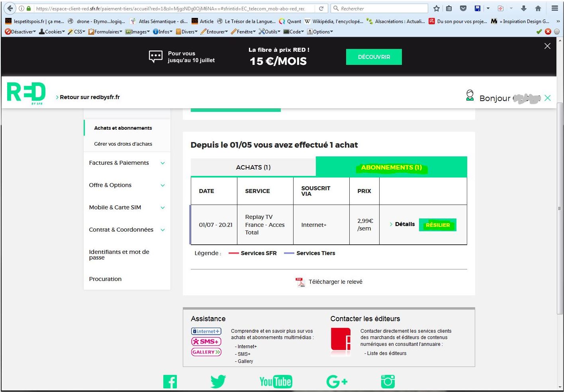
Task: Click the Rechercher search field
Action: point(383,8)
